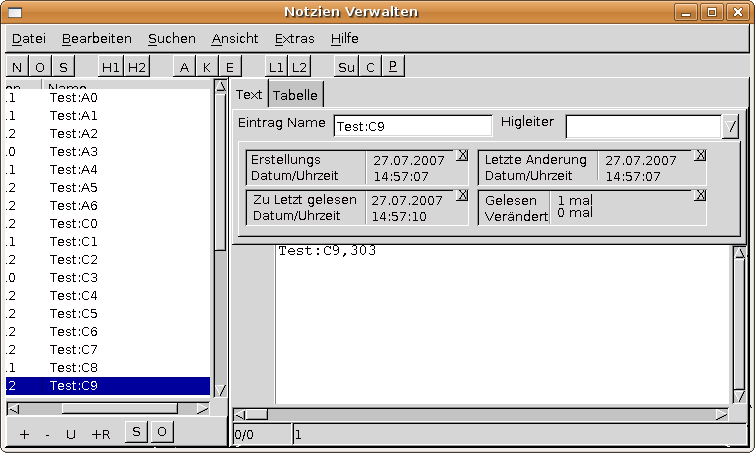Click the L1 toolbar button
This screenshot has height=453, width=755.
click(276, 67)
